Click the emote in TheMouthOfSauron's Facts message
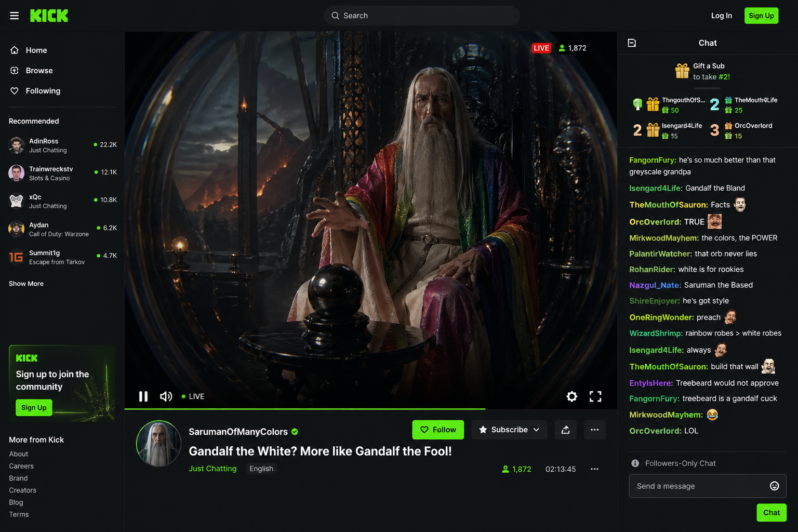The height and width of the screenshot is (532, 798). [740, 205]
